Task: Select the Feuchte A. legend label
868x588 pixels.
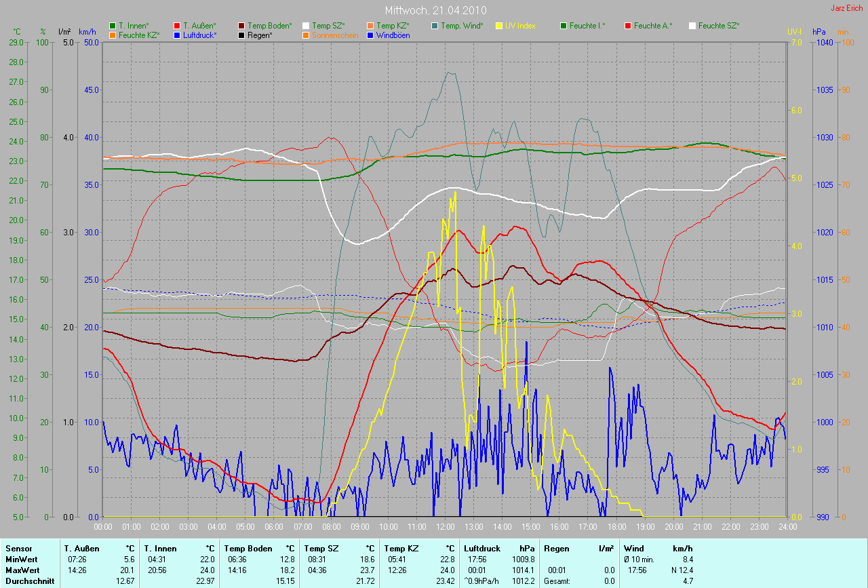Action: (x=654, y=26)
